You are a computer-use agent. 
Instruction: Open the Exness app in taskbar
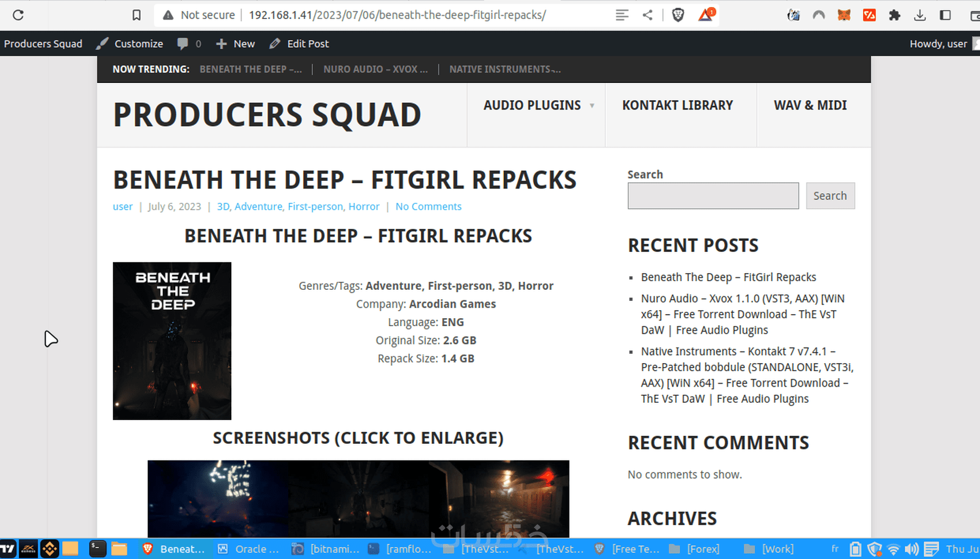[28, 549]
